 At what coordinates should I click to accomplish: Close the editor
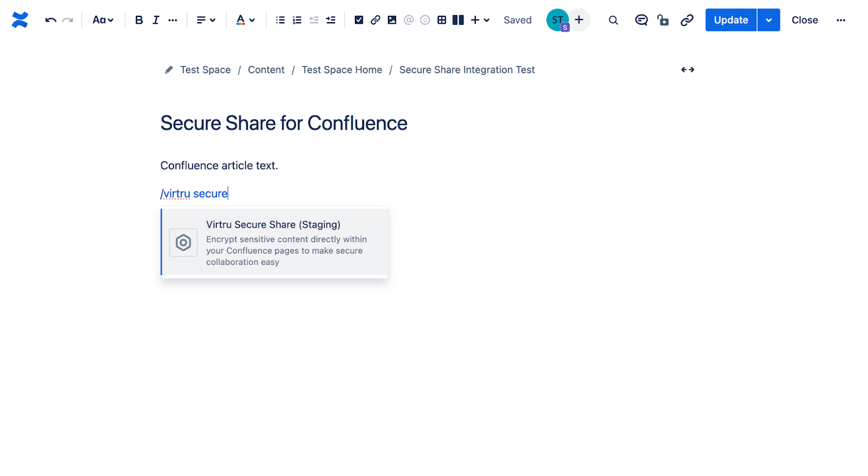click(805, 20)
